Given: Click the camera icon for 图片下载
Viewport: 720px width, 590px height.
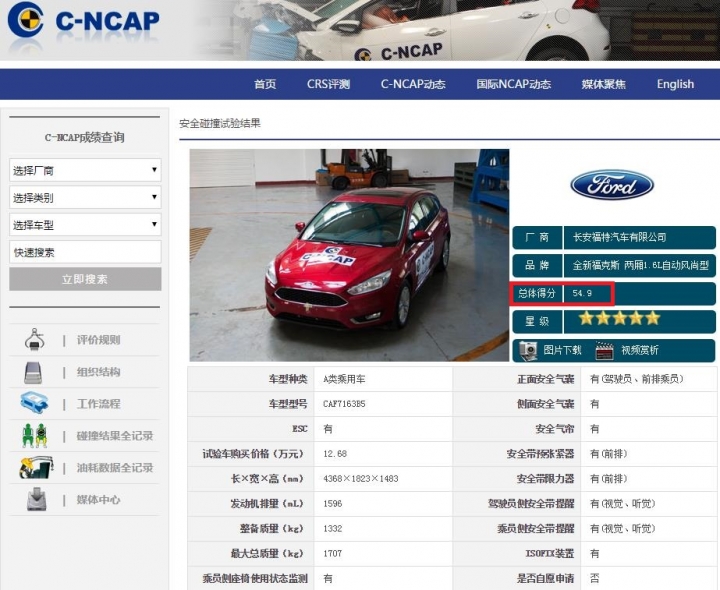Looking at the screenshot, I should click(528, 350).
